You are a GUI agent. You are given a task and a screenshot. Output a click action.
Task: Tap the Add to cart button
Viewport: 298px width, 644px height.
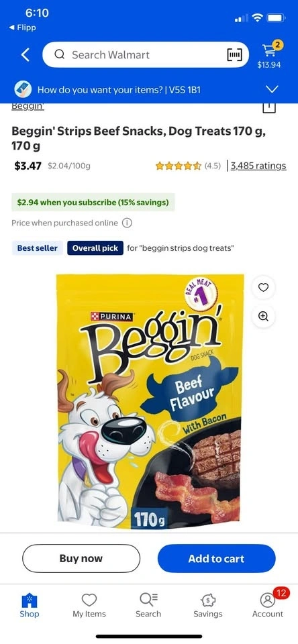tap(216, 559)
